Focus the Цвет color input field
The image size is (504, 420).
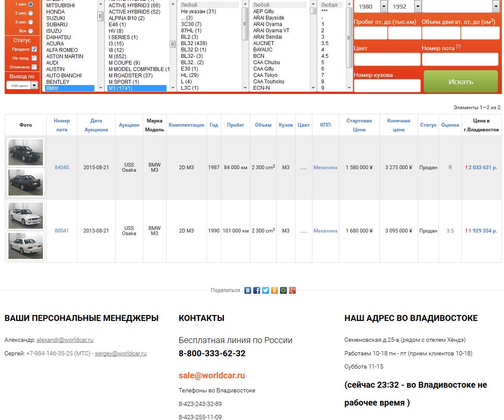pyautogui.click(x=387, y=60)
